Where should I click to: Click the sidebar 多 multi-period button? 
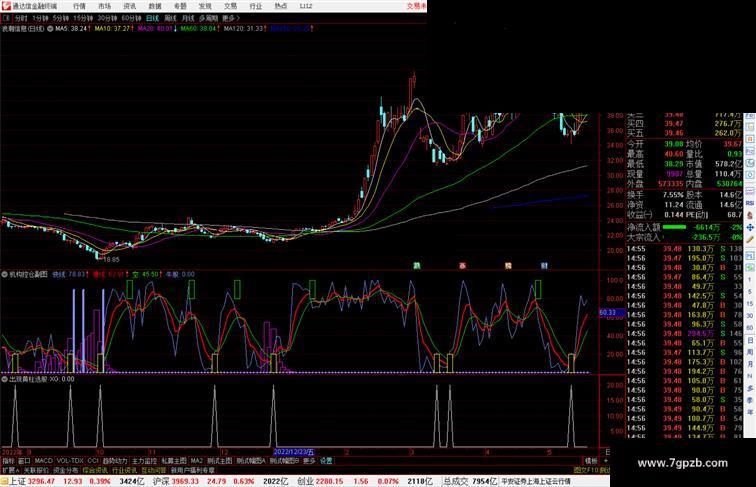(x=750, y=388)
